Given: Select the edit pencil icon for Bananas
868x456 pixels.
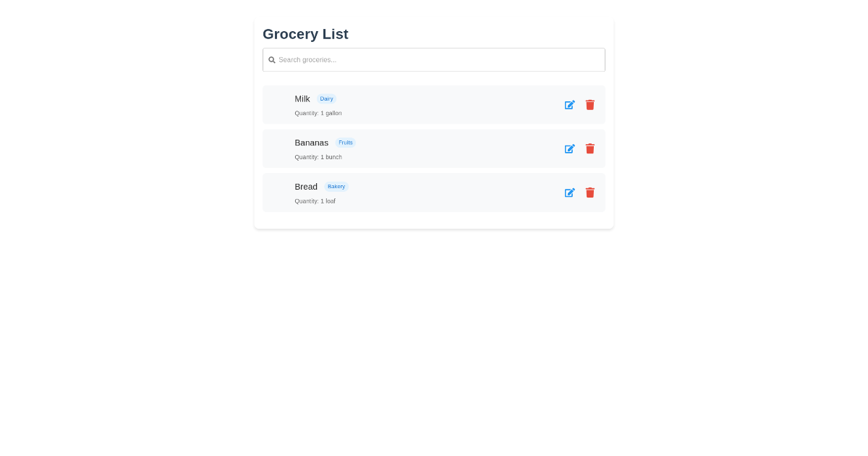Looking at the screenshot, I should tap(570, 148).
